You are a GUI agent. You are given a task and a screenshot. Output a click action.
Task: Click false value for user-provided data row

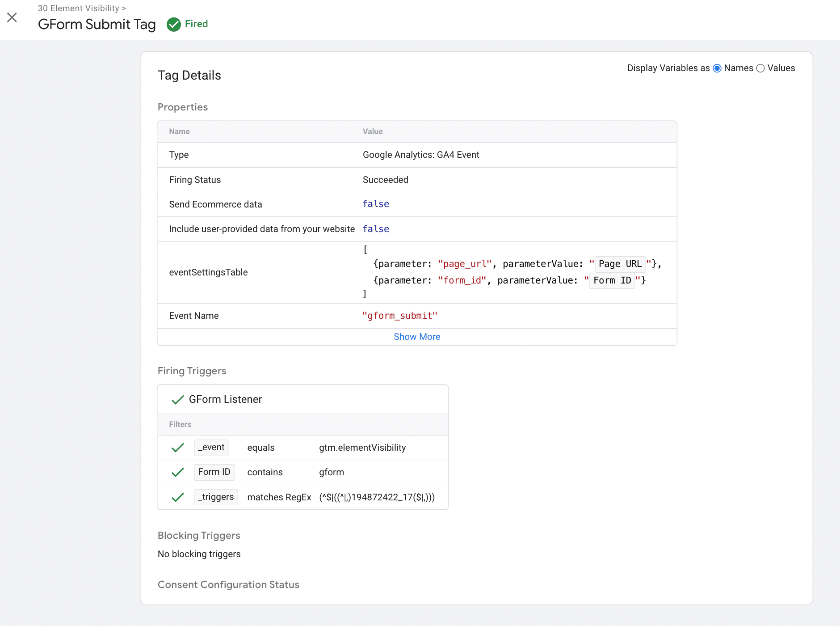pos(376,229)
